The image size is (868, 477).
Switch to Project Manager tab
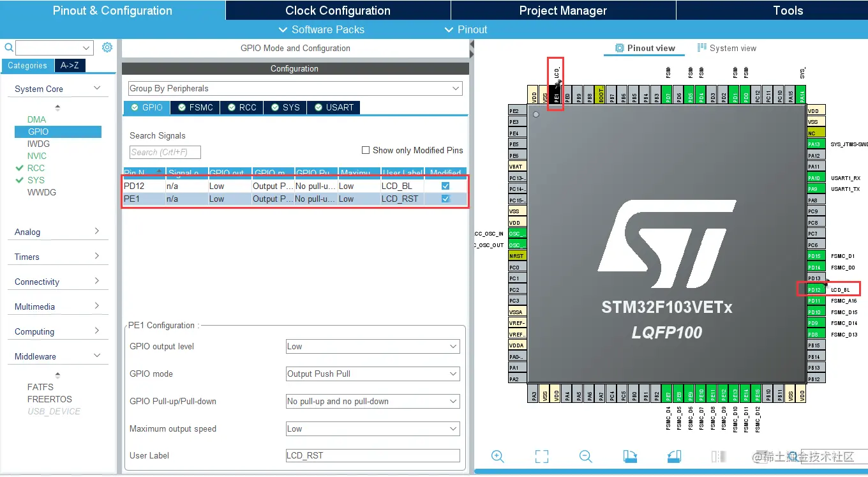pyautogui.click(x=563, y=10)
